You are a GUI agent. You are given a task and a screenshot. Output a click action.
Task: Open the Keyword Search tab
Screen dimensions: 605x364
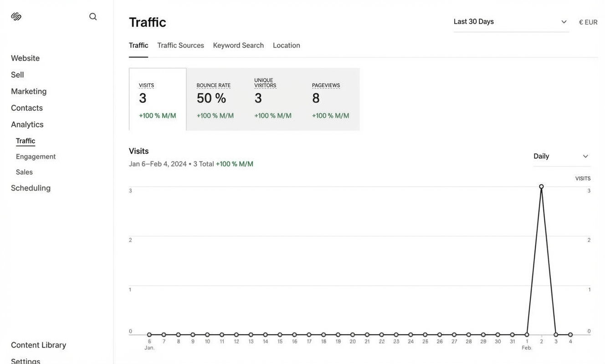[238, 45]
